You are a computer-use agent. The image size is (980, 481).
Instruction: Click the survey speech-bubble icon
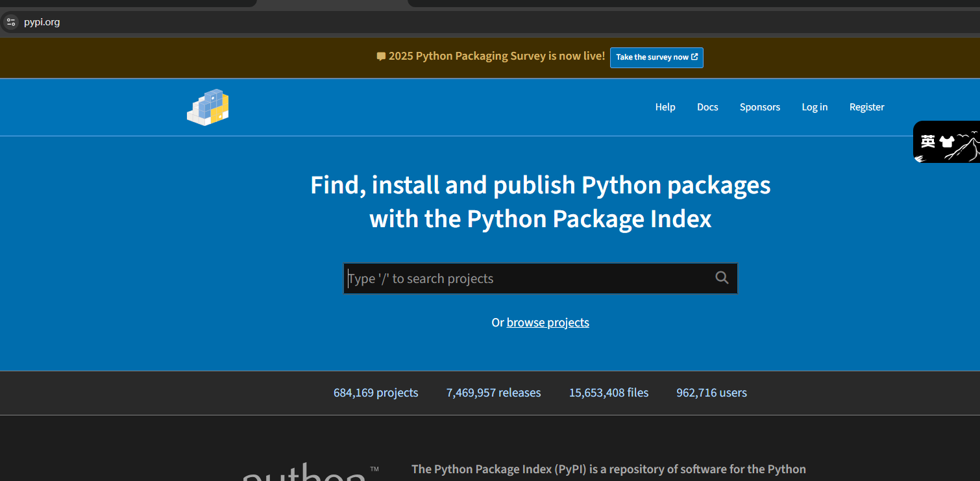coord(381,56)
